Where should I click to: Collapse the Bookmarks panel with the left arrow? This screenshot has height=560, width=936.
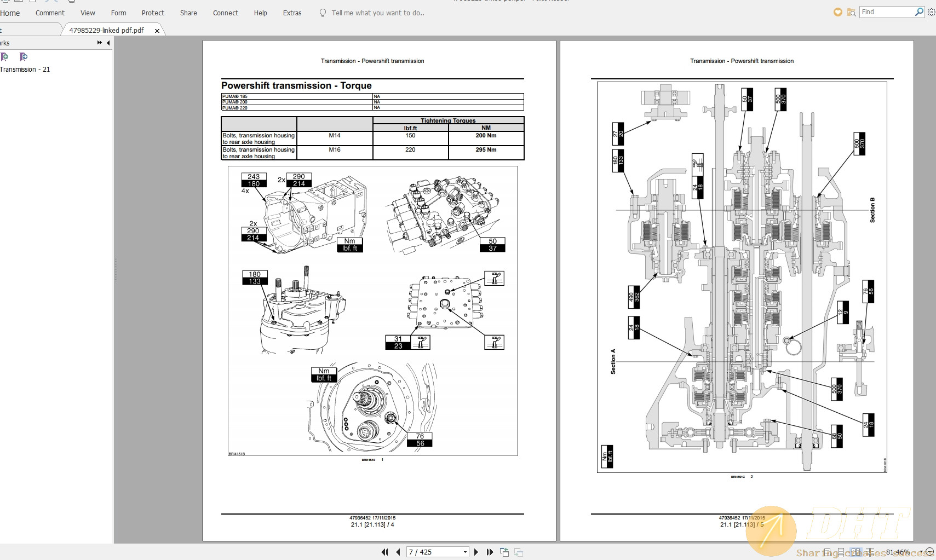tap(107, 43)
